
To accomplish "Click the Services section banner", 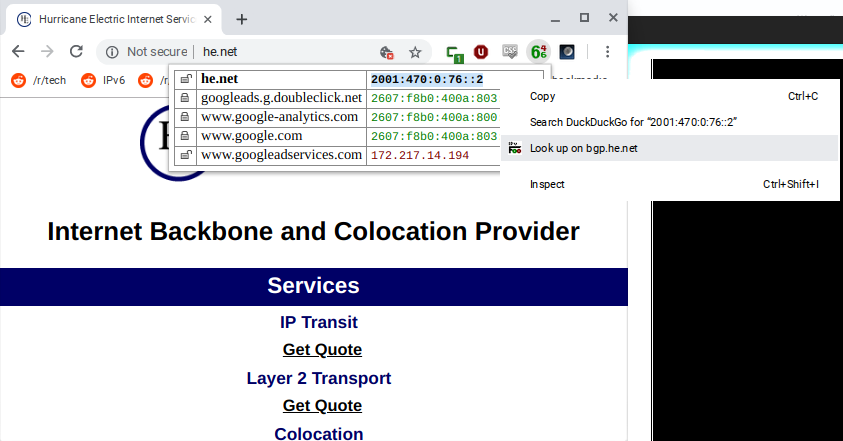I will click(x=313, y=287).
